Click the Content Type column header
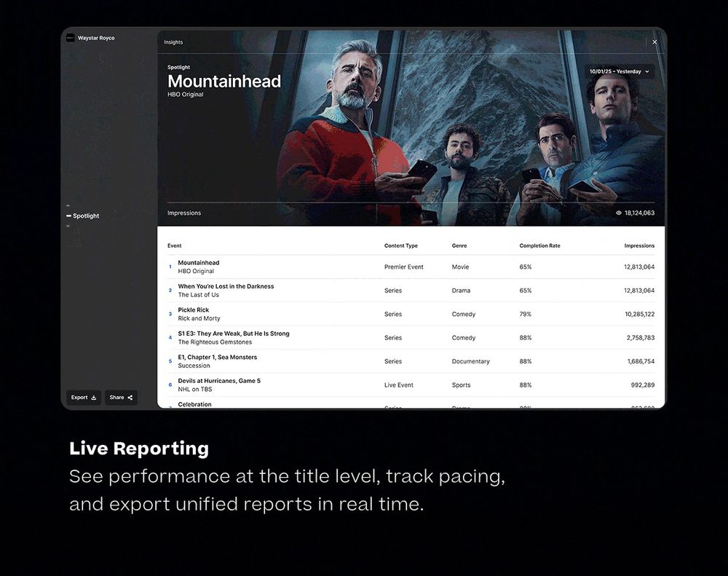Screen dimensions: 728x576 coord(401,246)
